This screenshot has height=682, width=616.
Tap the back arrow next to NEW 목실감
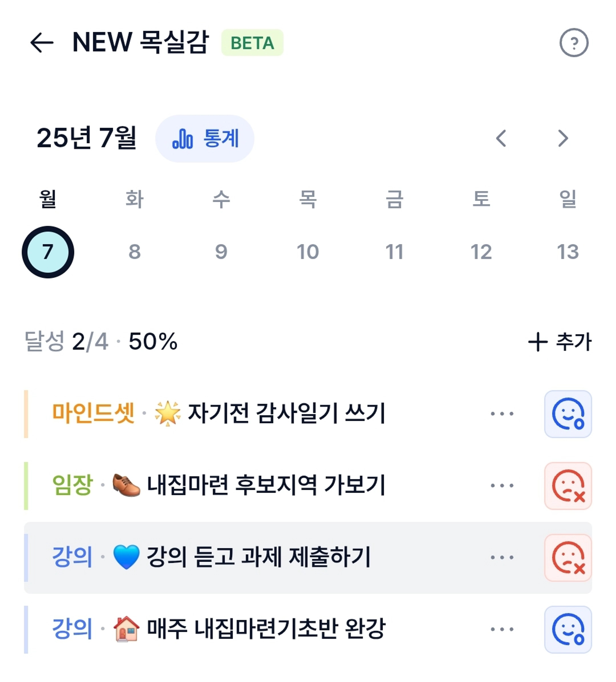(x=42, y=43)
